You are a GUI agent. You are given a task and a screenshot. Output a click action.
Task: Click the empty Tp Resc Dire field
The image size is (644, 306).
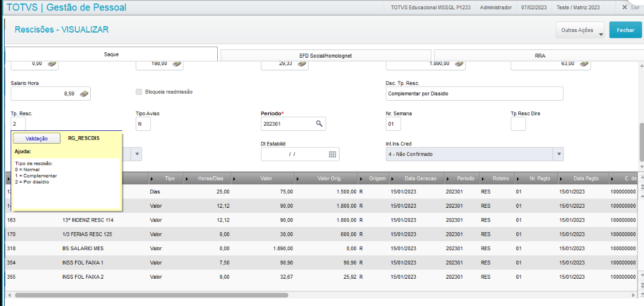point(518,123)
